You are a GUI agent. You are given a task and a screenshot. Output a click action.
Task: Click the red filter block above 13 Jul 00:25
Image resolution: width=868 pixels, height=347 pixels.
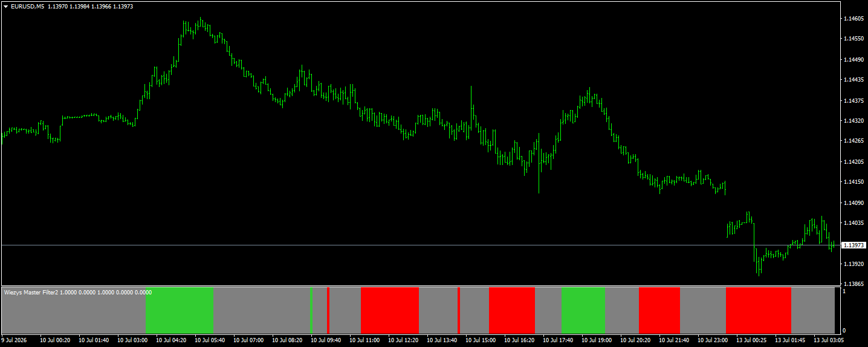coord(759,310)
